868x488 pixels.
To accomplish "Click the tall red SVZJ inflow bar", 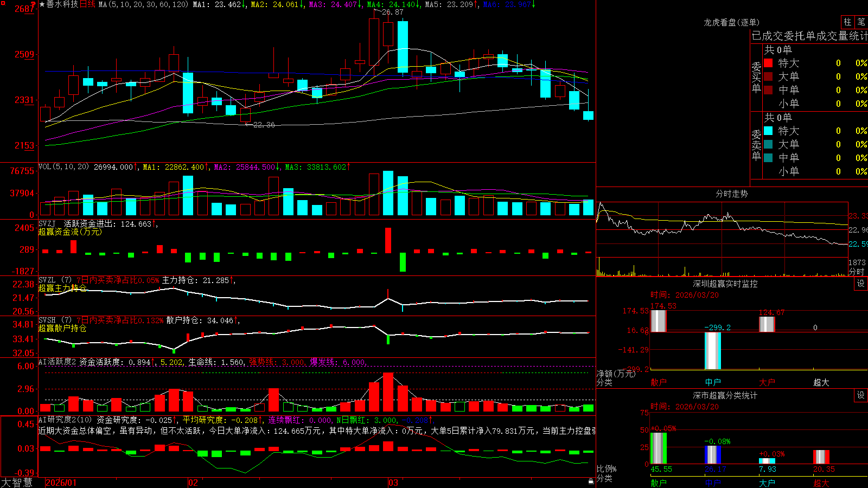I will coord(388,240).
